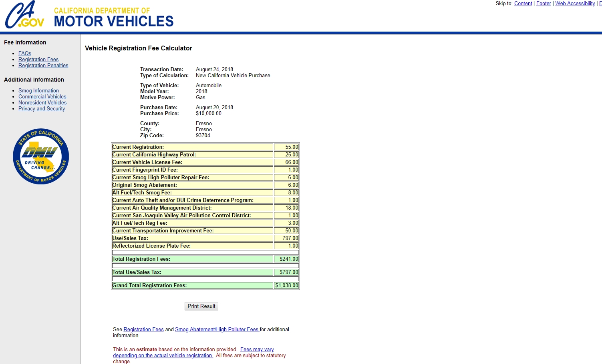Click the DMV Driving Change seal logo
602x364 pixels.
coord(41,156)
